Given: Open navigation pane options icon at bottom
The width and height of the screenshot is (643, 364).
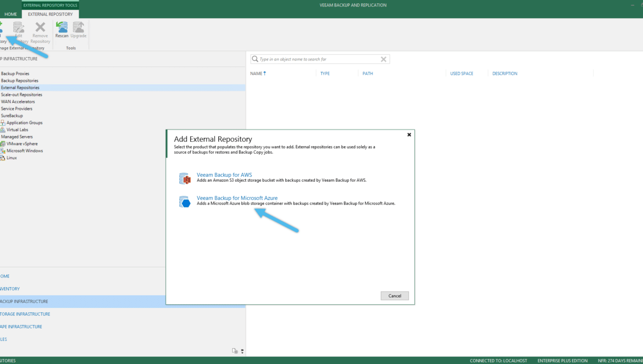Looking at the screenshot, I should tap(235, 351).
